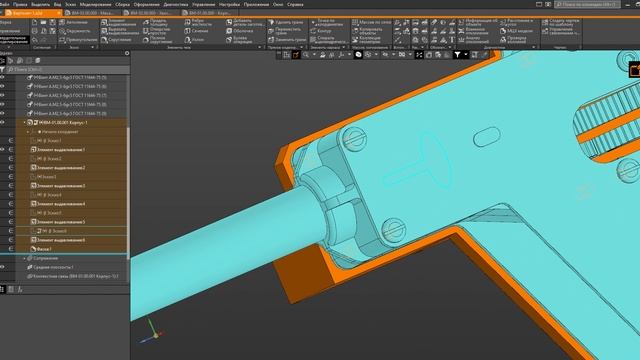
Task: Click the white filter funnel in view toolbar
Action: coord(458,54)
